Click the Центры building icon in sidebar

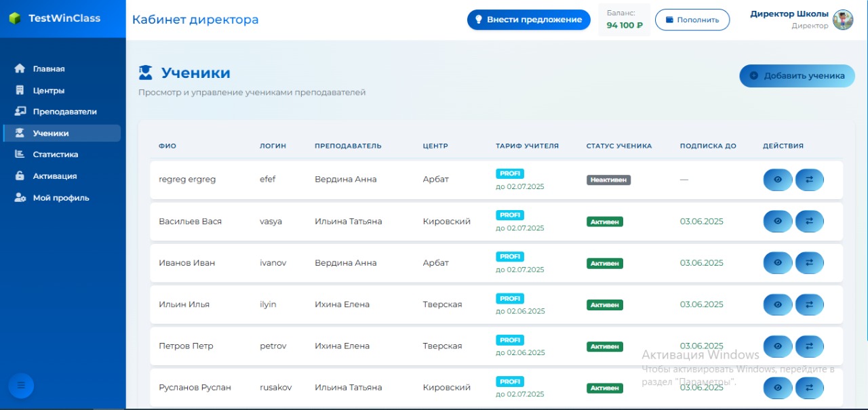coord(18,89)
